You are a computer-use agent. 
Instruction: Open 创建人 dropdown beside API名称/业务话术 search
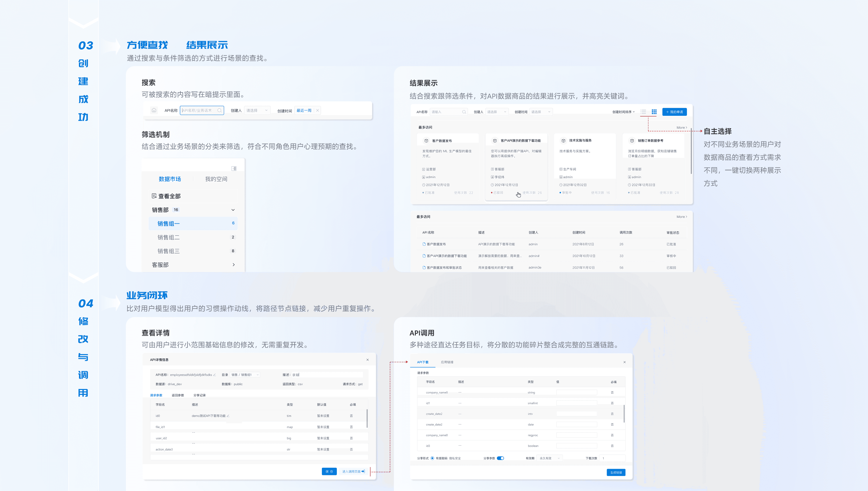tap(257, 110)
